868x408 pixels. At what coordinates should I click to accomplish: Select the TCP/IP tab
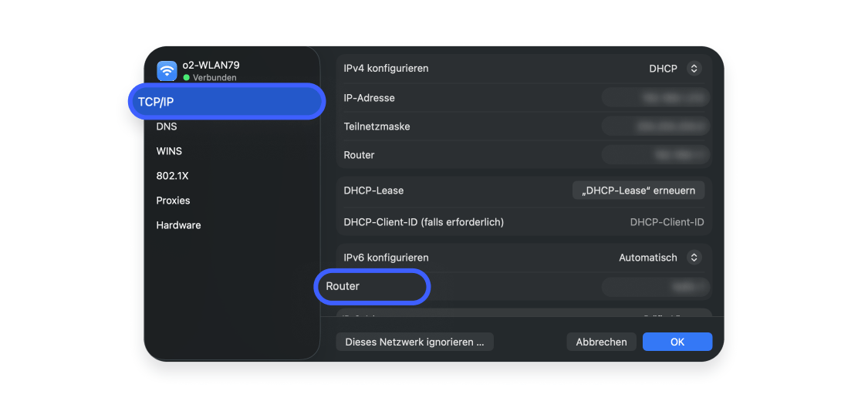click(x=225, y=102)
